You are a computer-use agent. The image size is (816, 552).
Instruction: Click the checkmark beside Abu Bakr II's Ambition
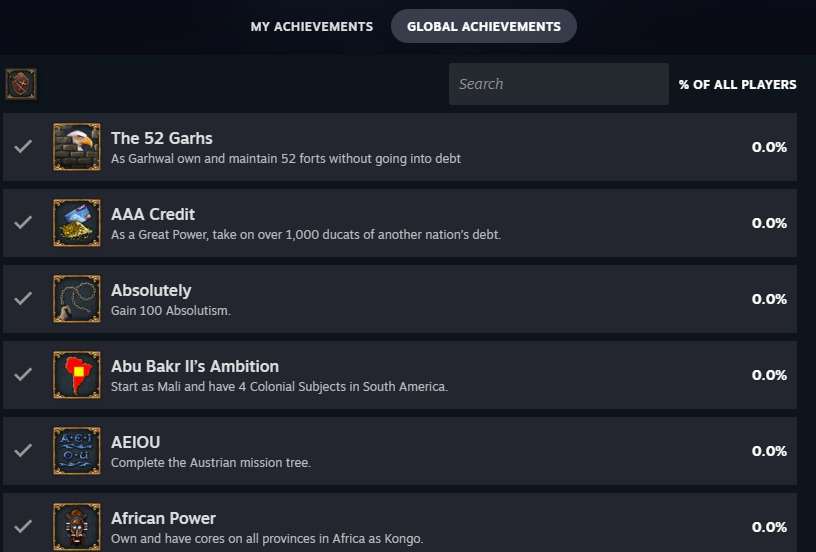pyautogui.click(x=23, y=374)
